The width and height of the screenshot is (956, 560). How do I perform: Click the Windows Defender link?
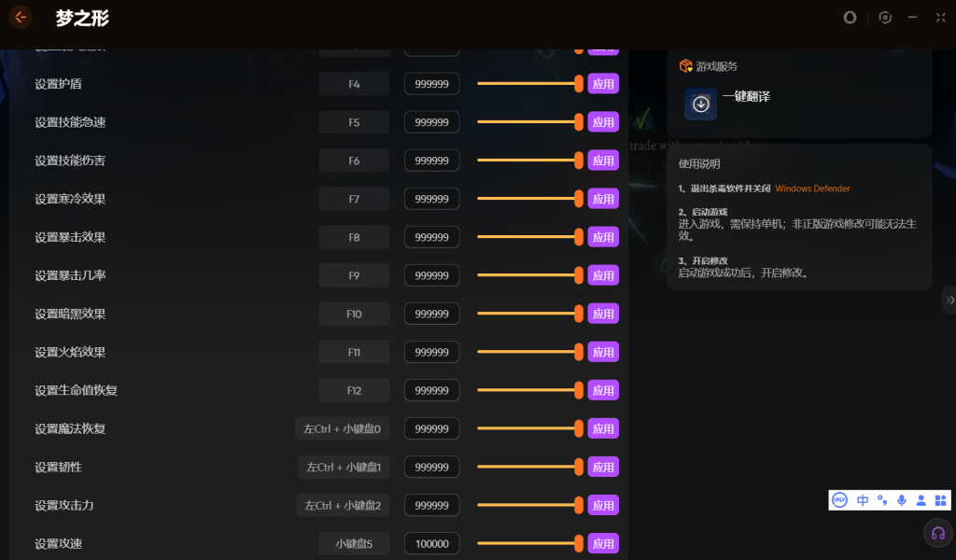pos(812,189)
